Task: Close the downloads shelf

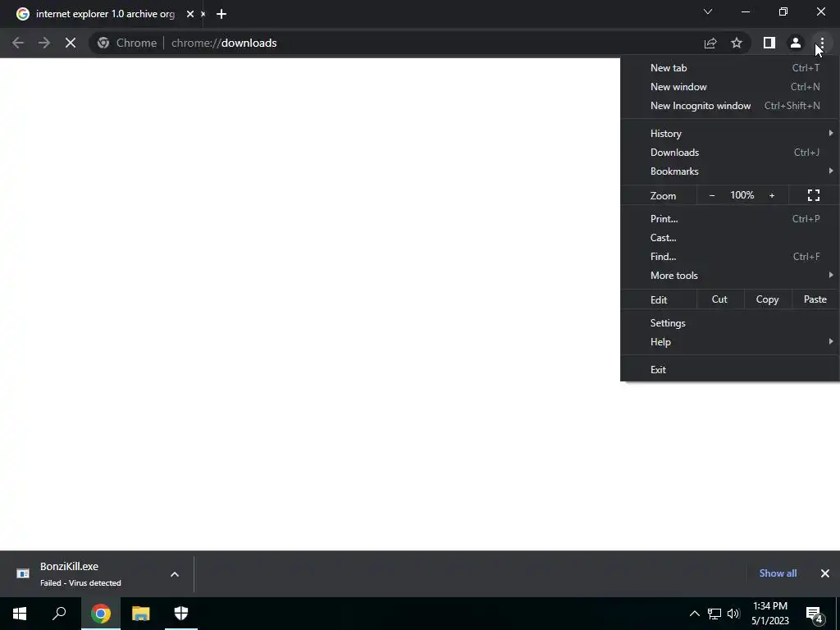Action: (x=825, y=573)
